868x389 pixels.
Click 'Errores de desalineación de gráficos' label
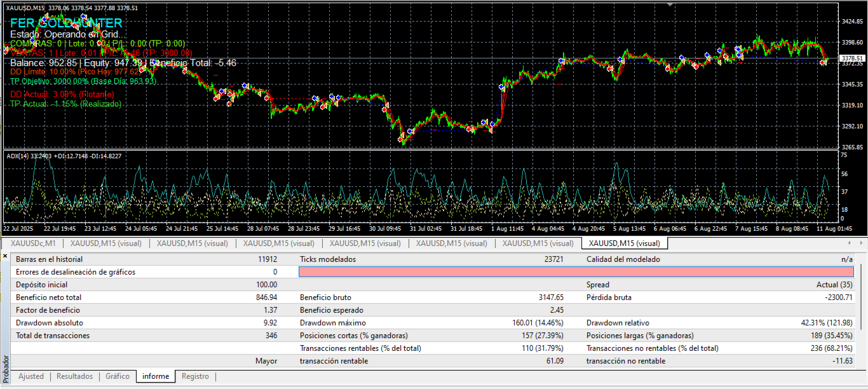tap(76, 272)
